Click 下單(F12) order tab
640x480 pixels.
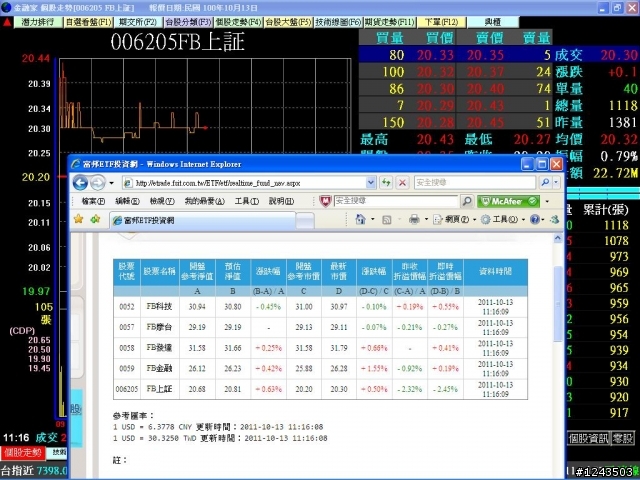(x=441, y=22)
